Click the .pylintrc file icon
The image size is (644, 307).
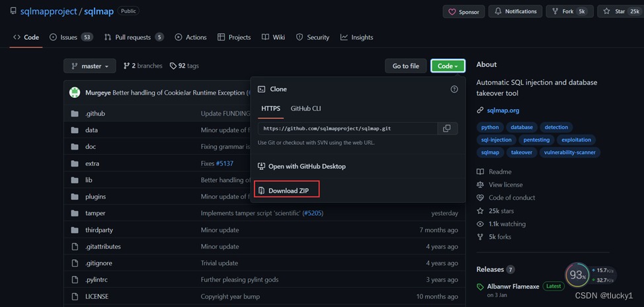(x=74, y=279)
